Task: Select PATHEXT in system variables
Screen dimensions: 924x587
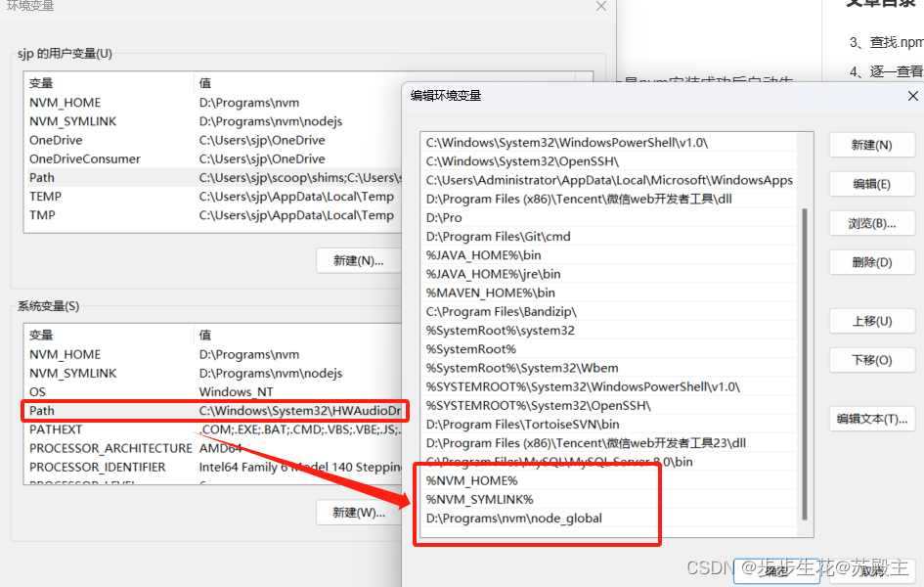Action: tap(56, 429)
